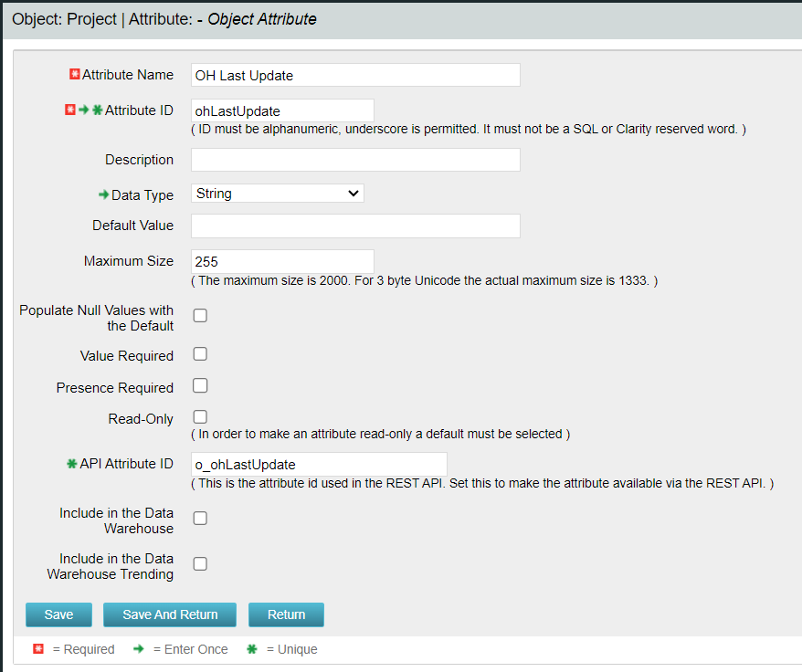Enable Include in the Data Warehouse Trending

tap(200, 564)
